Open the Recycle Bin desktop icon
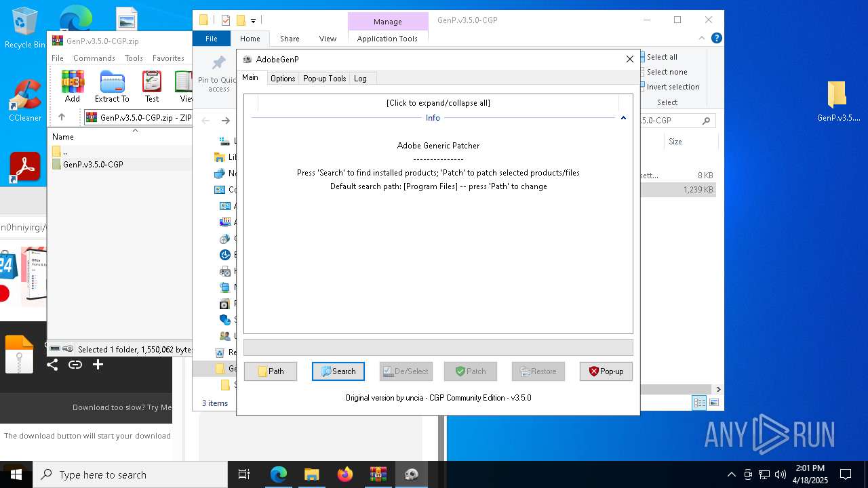This screenshot has height=488, width=868. click(x=25, y=28)
